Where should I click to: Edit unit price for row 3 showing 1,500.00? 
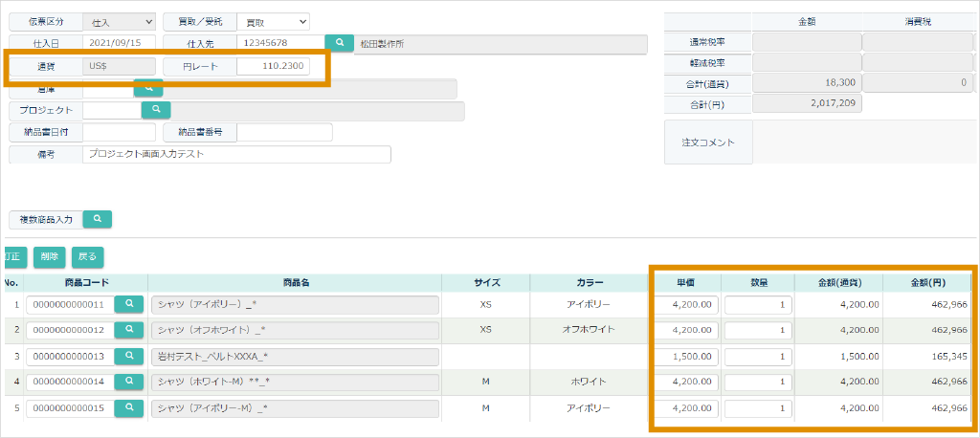686,356
